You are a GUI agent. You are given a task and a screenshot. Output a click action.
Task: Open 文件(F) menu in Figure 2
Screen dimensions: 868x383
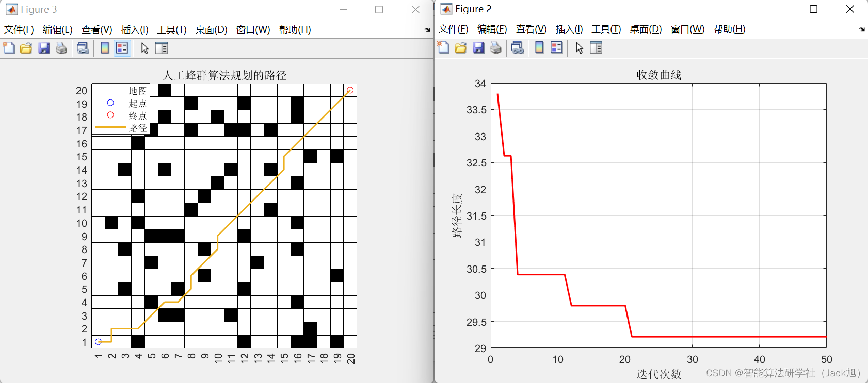[x=454, y=29]
